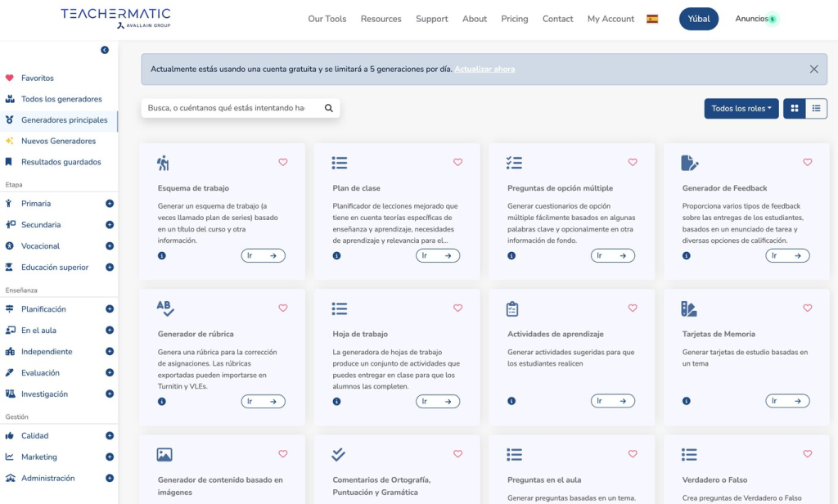
Task: Expand the Marketing section
Action: pyautogui.click(x=110, y=457)
